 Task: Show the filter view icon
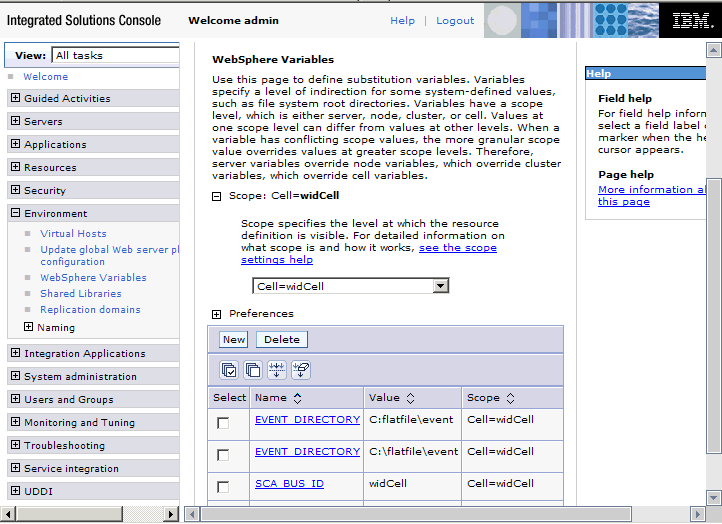277,370
